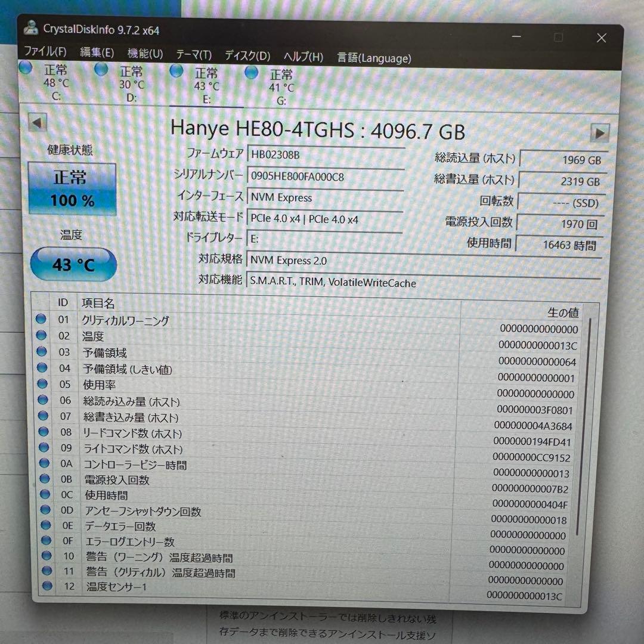Go to previous disk with left arrow
The height and width of the screenshot is (644, 644).
38,123
